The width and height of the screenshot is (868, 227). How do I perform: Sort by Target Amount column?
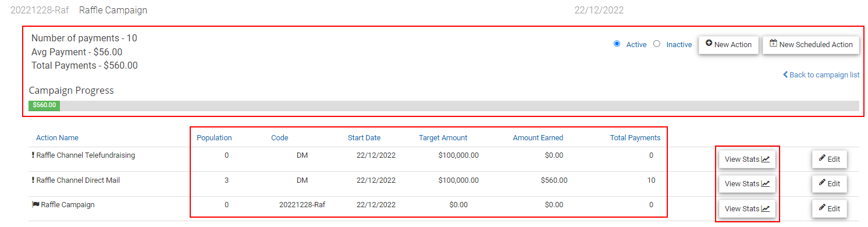pos(443,138)
